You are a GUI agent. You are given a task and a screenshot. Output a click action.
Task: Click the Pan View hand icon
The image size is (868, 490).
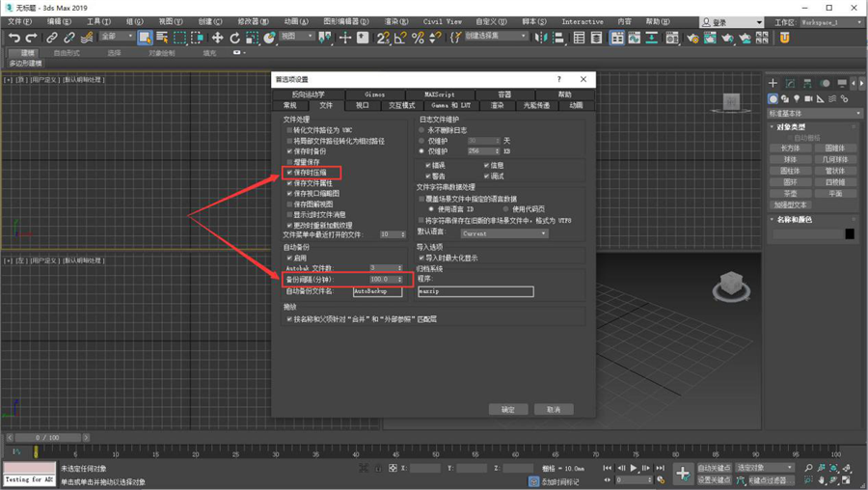[822, 480]
